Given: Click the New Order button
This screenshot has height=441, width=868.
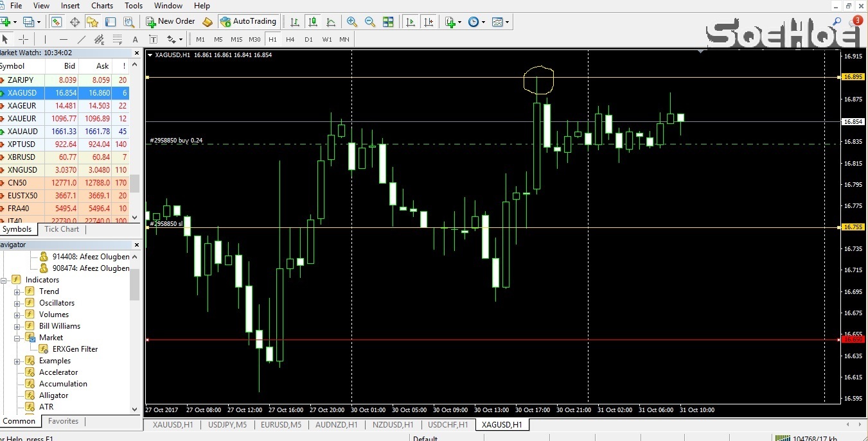Looking at the screenshot, I should click(170, 21).
